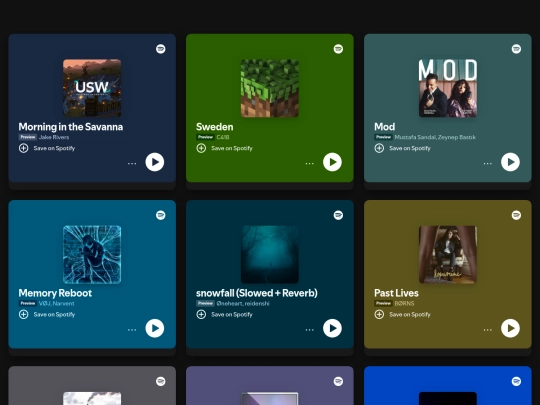Click the plus icon on Morning in the Savanna
Viewport: 540px width, 405px height.
[x=23, y=148]
